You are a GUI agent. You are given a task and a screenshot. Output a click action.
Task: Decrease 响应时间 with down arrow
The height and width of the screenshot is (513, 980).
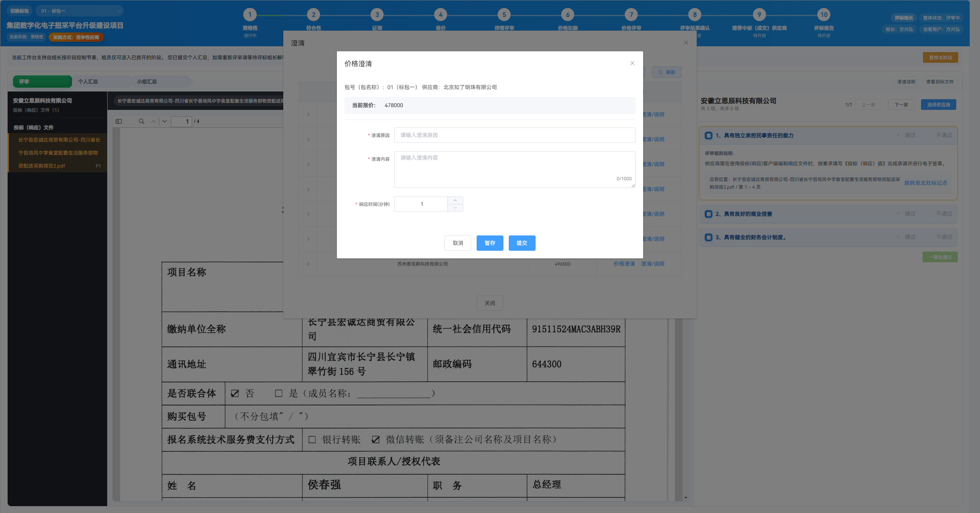(455, 208)
